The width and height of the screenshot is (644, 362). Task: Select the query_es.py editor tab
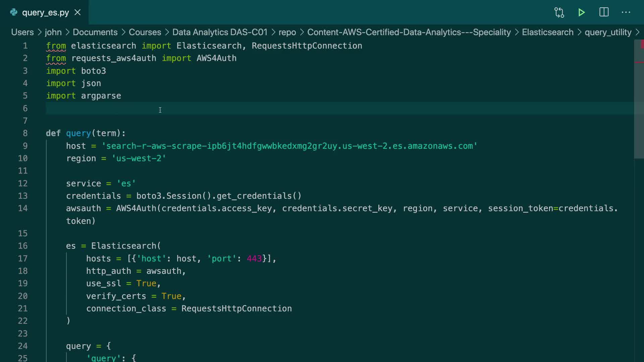[x=45, y=12]
